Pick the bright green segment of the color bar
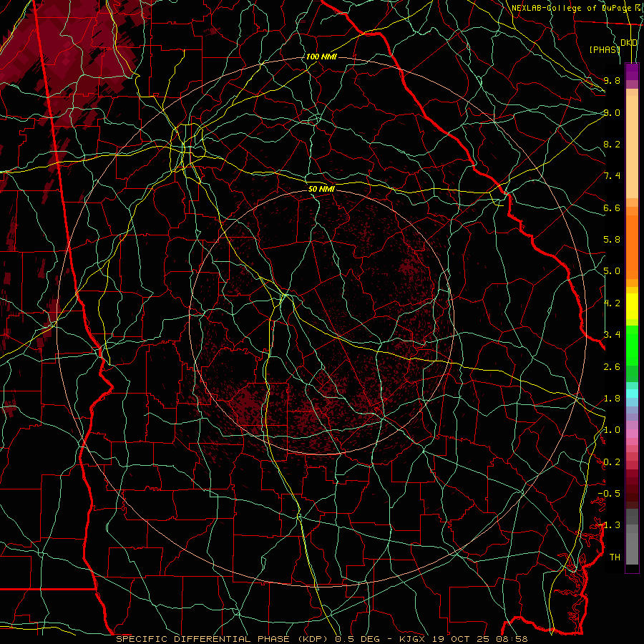This screenshot has width=644, height=644. [x=632, y=346]
